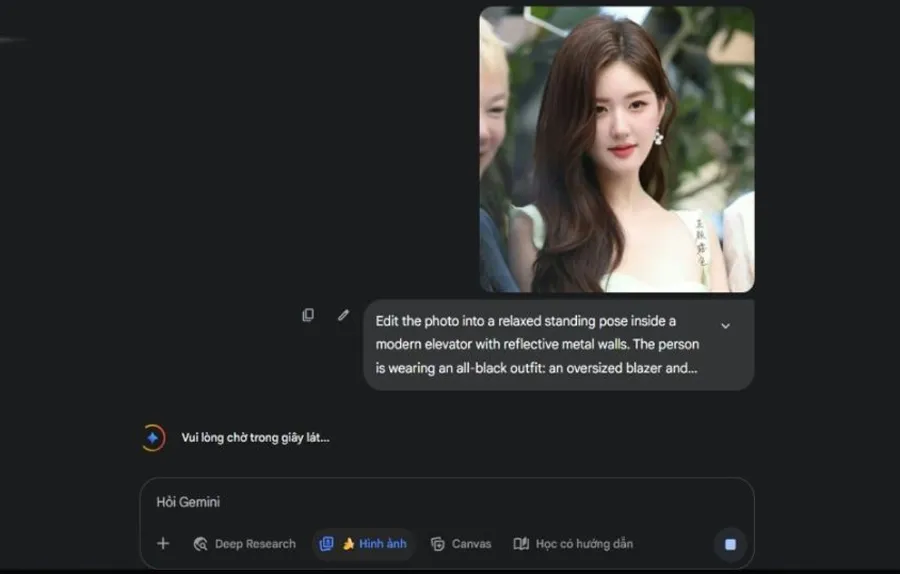Screen dimensions: 900x574
Task: Stop the response with the stop button
Action: (x=730, y=544)
